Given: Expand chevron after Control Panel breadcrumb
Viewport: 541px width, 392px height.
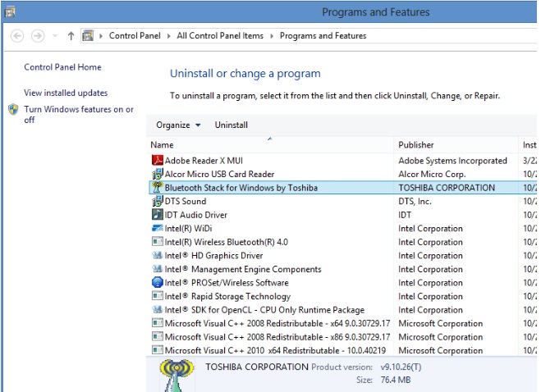Looking at the screenshot, I should pyautogui.click(x=169, y=36).
